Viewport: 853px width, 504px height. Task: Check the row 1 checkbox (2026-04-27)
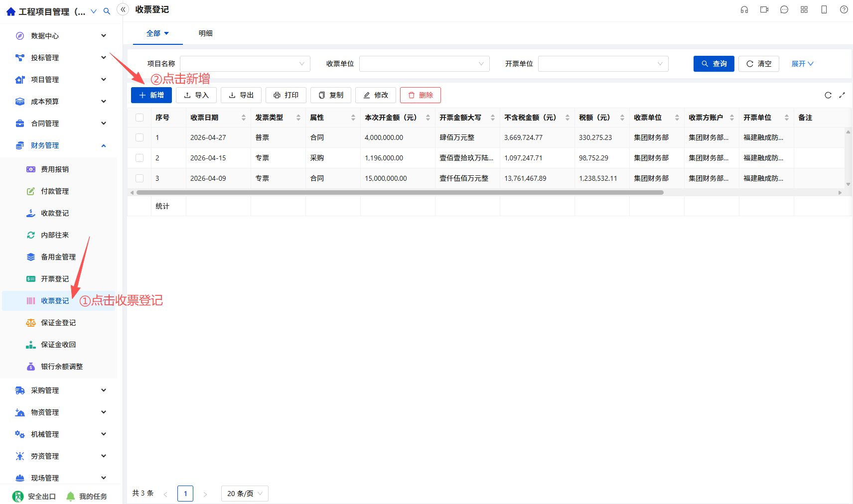[x=140, y=137]
